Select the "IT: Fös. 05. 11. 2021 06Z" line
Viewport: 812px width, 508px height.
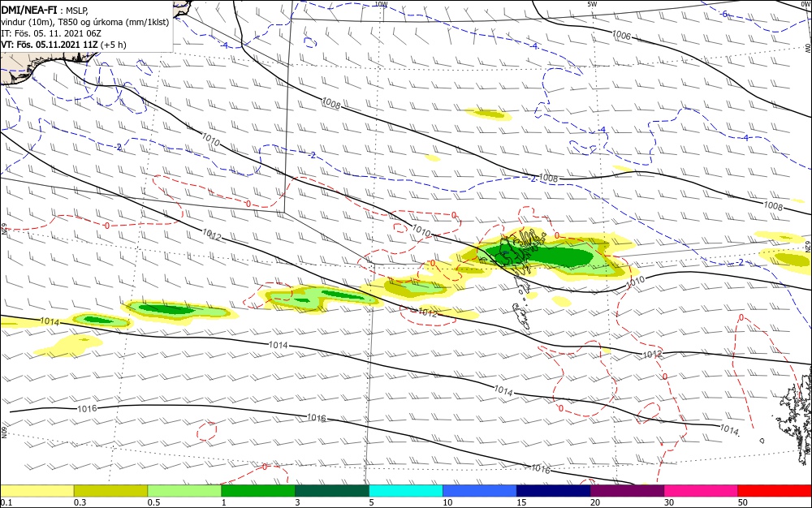point(51,33)
